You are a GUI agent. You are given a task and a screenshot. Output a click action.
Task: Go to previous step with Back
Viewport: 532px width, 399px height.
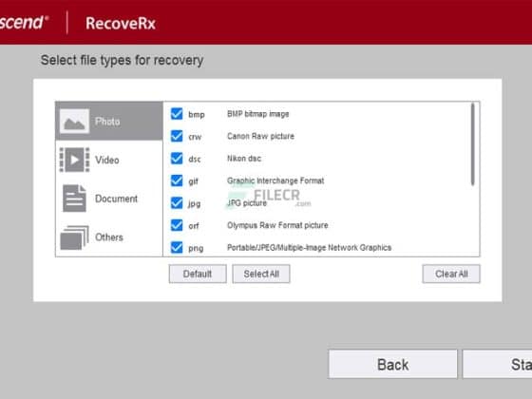(x=392, y=365)
